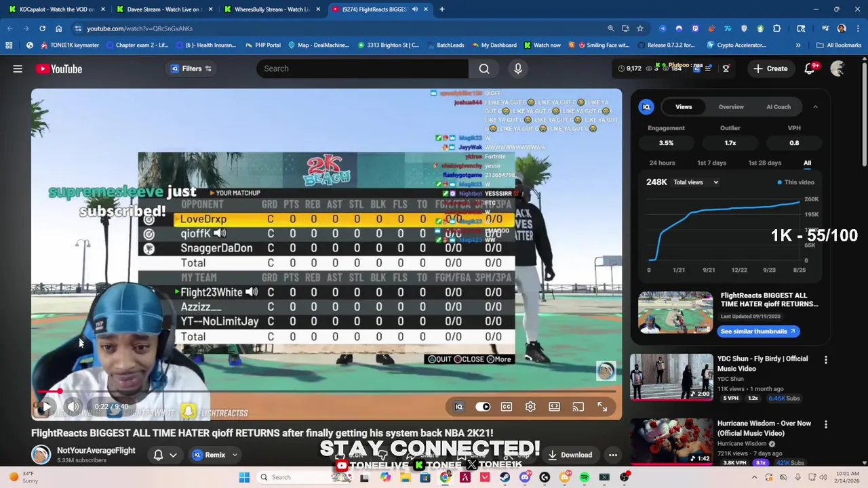This screenshot has height=488, width=868.
Task: Toggle autoplay switch in the player
Action: tap(483, 407)
